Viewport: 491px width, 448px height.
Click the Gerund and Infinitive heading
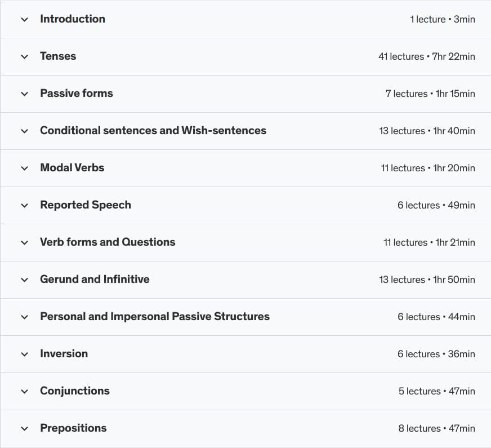point(95,280)
